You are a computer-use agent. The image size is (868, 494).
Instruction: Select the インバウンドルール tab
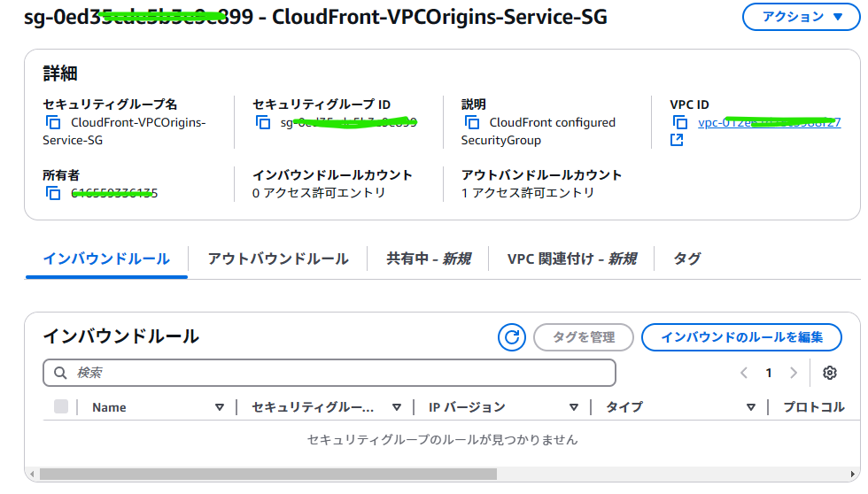click(x=106, y=259)
